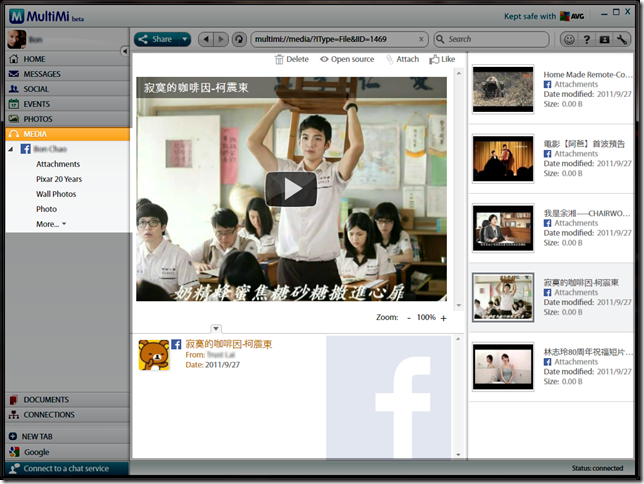Expand the More... list in sidebar
This screenshot has height=484, width=644.
51,224
